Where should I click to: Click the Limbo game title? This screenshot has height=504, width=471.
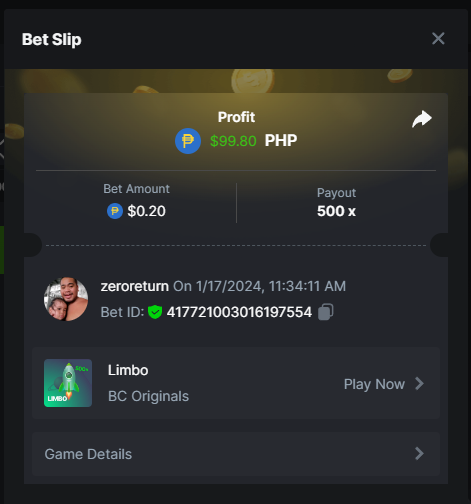click(128, 370)
